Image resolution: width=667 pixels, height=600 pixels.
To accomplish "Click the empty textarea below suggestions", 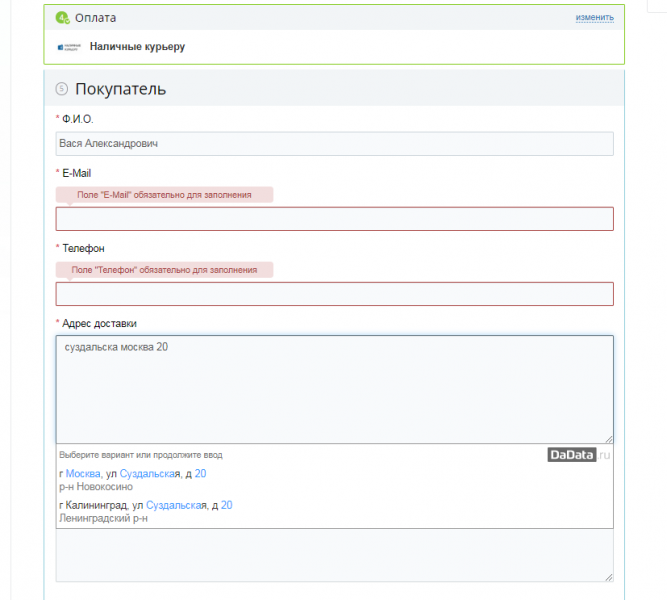I will click(334, 555).
